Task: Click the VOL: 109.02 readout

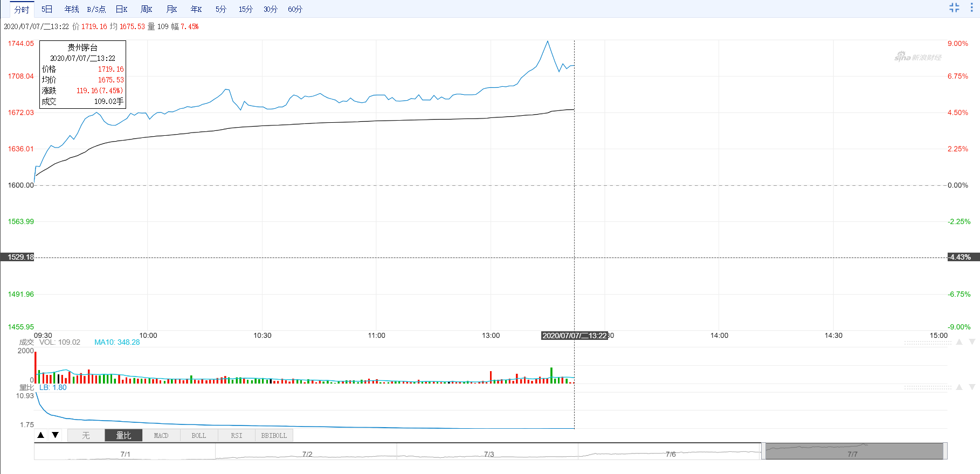Action: pyautogui.click(x=60, y=342)
